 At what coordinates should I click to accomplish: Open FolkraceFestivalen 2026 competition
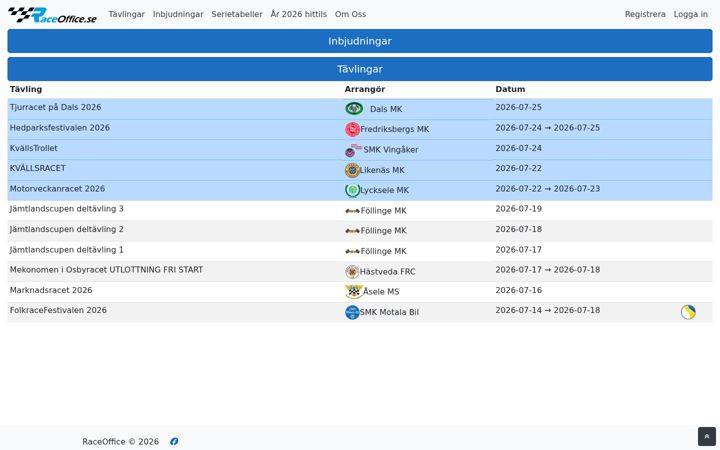point(58,310)
